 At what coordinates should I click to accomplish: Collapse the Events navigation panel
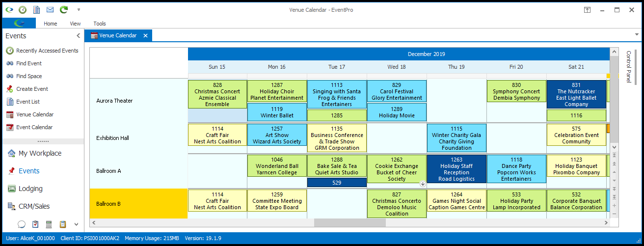pos(78,36)
